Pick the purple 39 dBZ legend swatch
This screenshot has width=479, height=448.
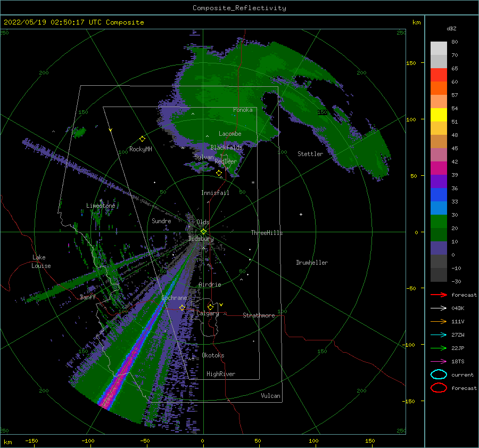point(439,182)
